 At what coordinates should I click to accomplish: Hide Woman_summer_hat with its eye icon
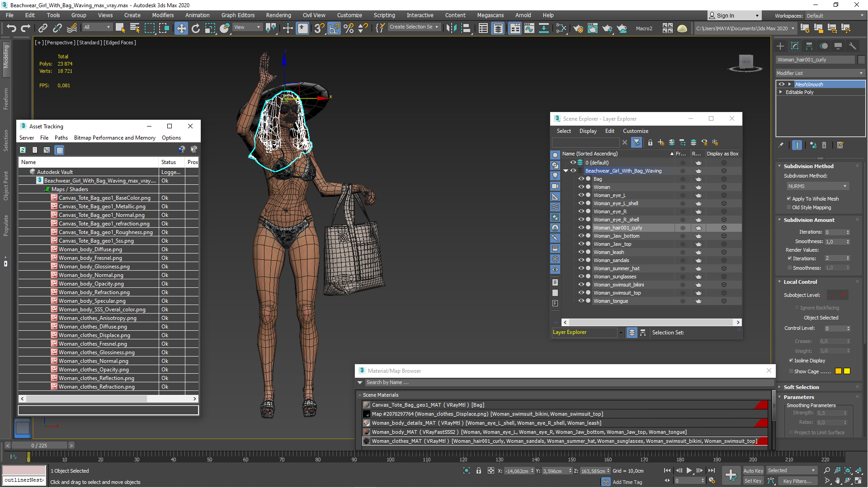coord(581,268)
